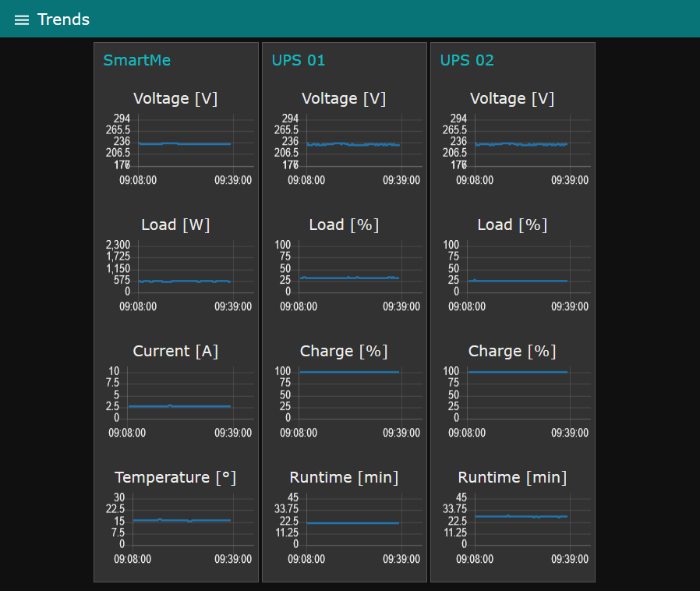Viewport: 700px width, 591px height.
Task: Click the UPS 02 Load [%] chart
Action: [518, 281]
